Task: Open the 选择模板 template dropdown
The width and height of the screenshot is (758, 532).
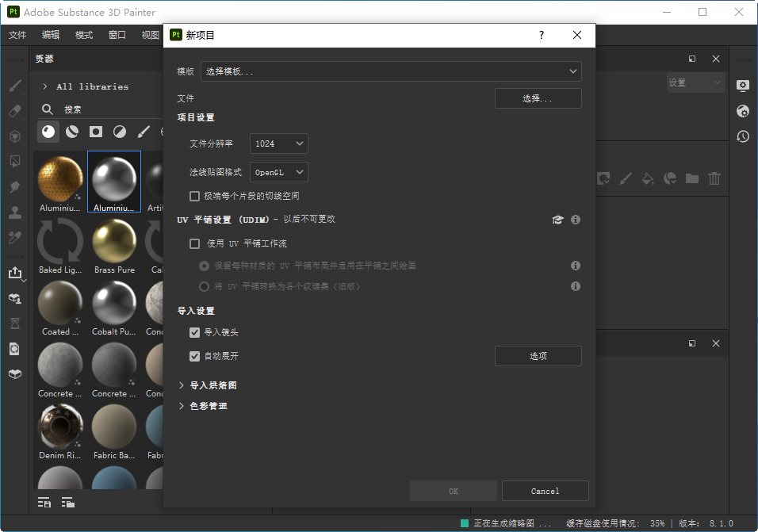Action: (x=391, y=71)
